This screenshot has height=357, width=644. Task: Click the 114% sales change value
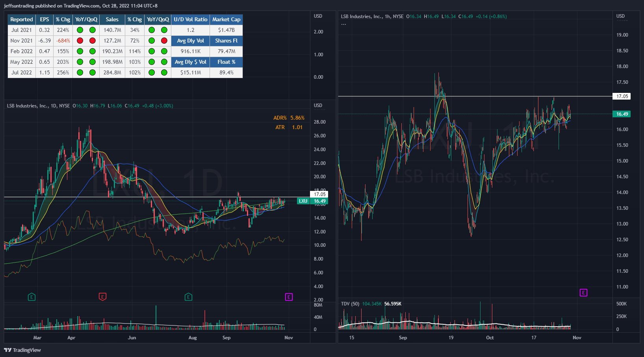(x=135, y=51)
